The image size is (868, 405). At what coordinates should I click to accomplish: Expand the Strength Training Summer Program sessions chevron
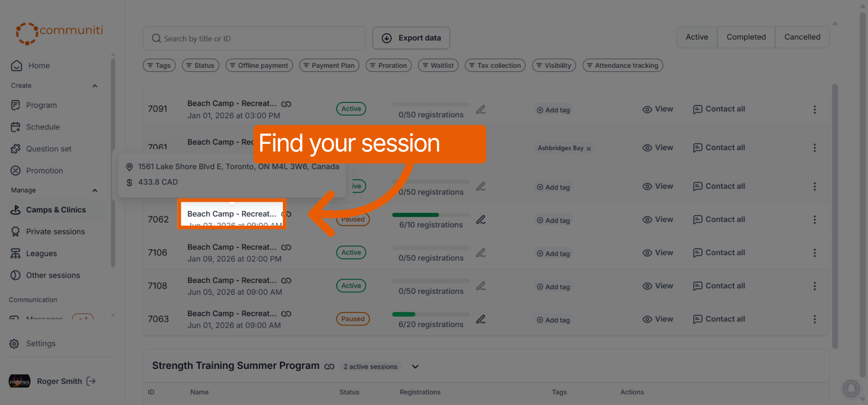coord(415,367)
